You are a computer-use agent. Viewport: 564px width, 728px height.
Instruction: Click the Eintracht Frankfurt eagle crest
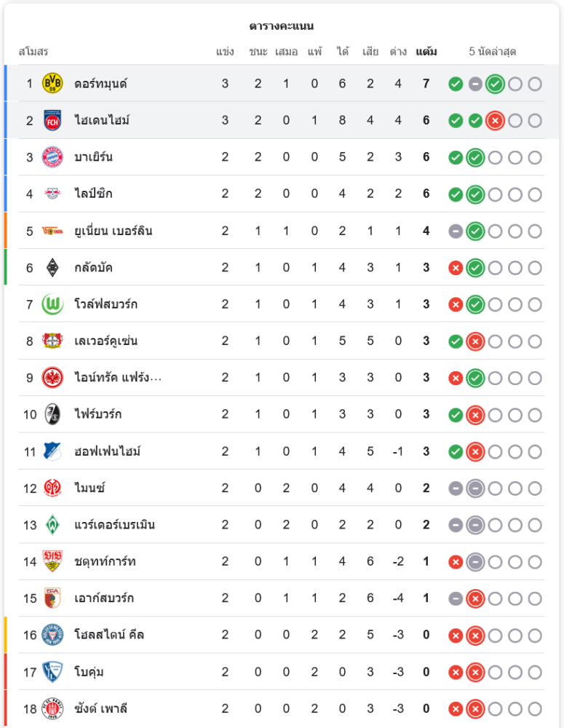tap(52, 377)
